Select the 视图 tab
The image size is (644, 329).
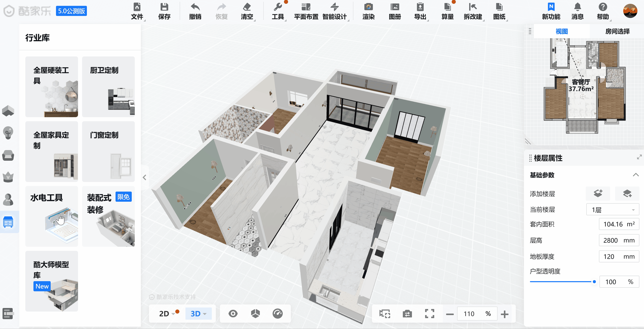(x=562, y=31)
